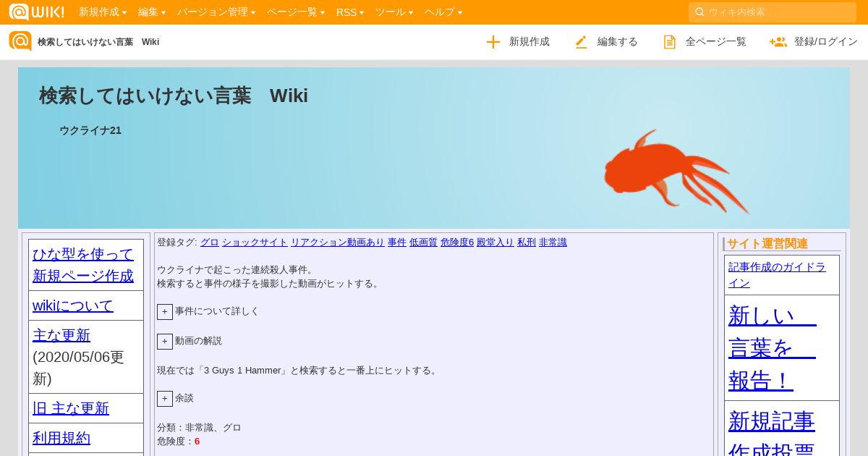Click 全ページ一覧 text in toolbar
Viewport: 868px width, 456px height.
716,42
